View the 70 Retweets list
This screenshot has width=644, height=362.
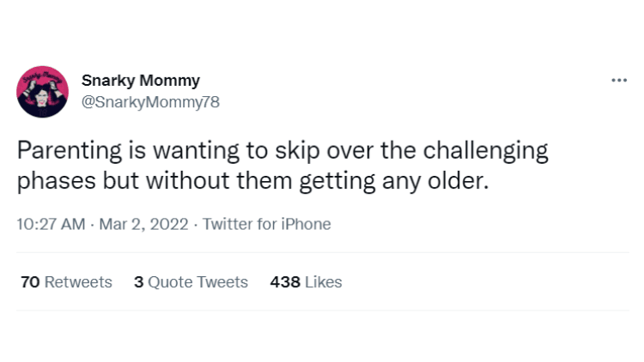click(x=66, y=282)
